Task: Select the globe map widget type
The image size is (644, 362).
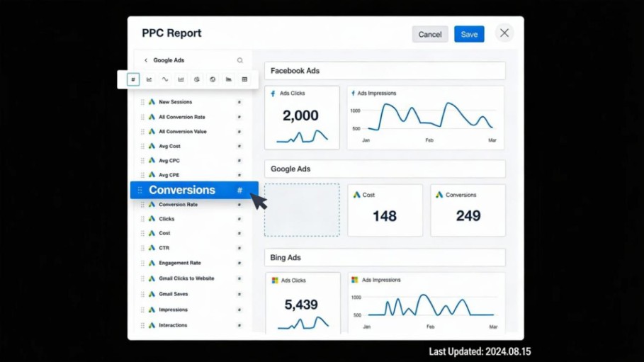Action: click(213, 79)
